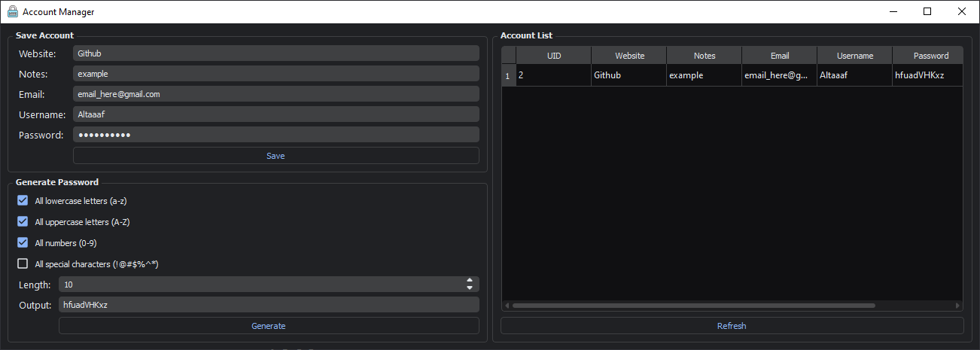
Task: Focus the Password input field
Action: point(275,135)
